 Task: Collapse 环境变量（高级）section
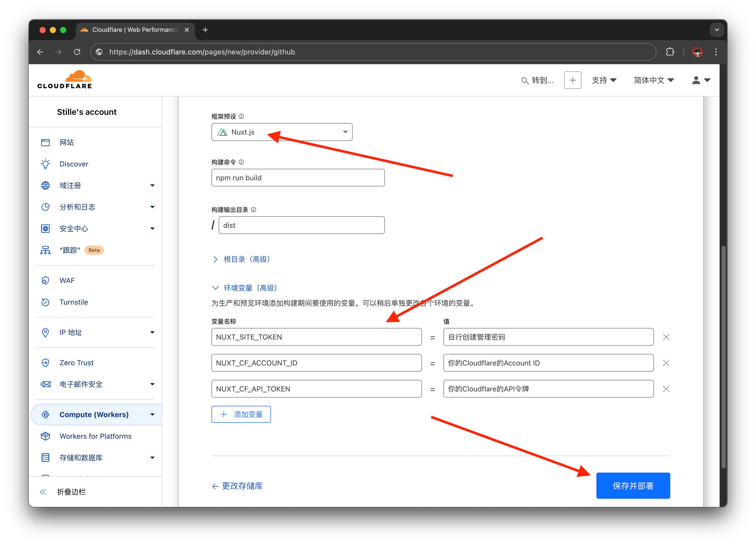tap(245, 288)
